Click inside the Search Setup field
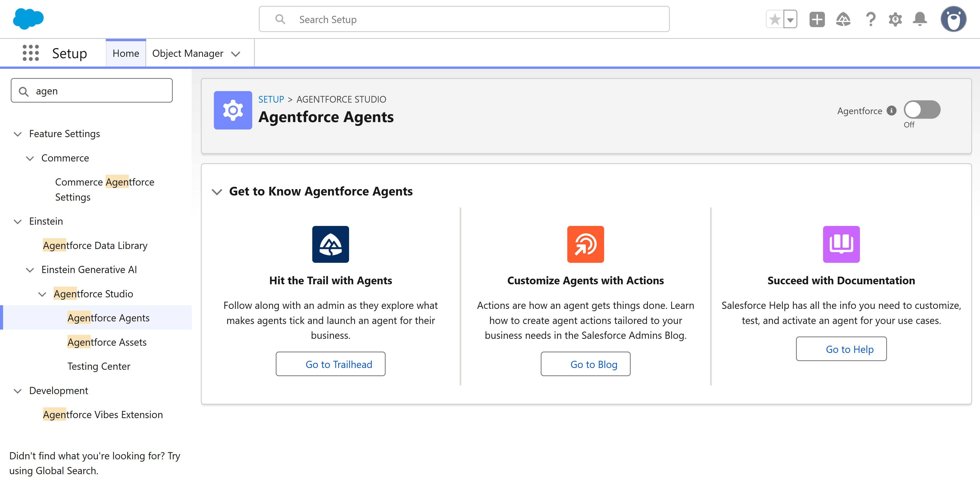The width and height of the screenshot is (980, 500). coord(464,19)
